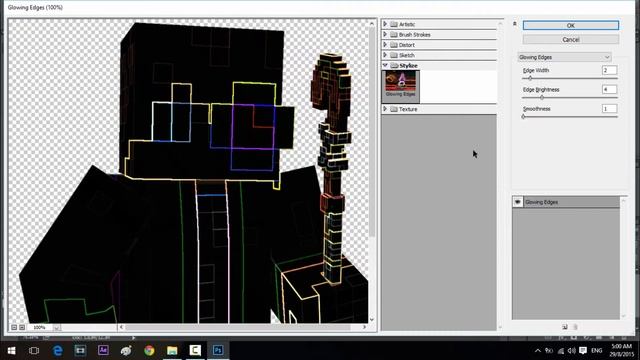Click taskbar icon between After Effects and Chrome
The height and width of the screenshot is (360, 640).
coord(126,351)
